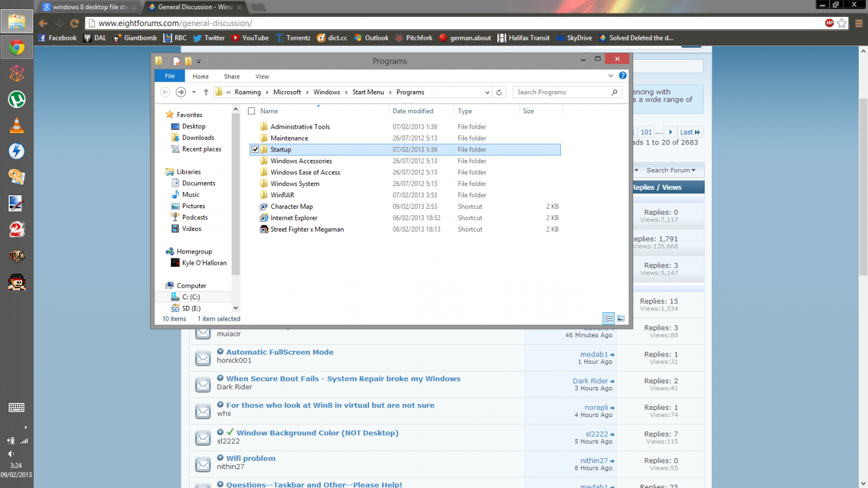Image resolution: width=868 pixels, height=488 pixels.
Task: Expand the Explorer ribbon with the chevron
Action: (x=611, y=76)
